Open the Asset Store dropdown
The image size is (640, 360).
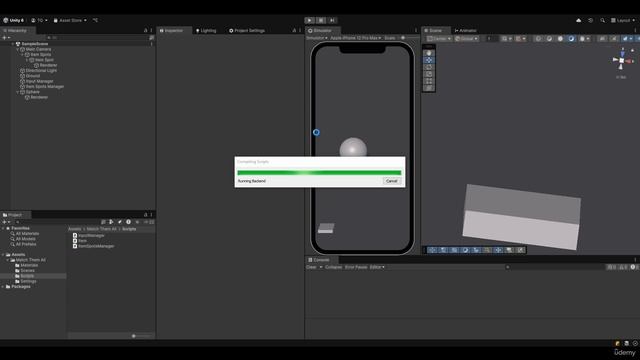(x=70, y=20)
